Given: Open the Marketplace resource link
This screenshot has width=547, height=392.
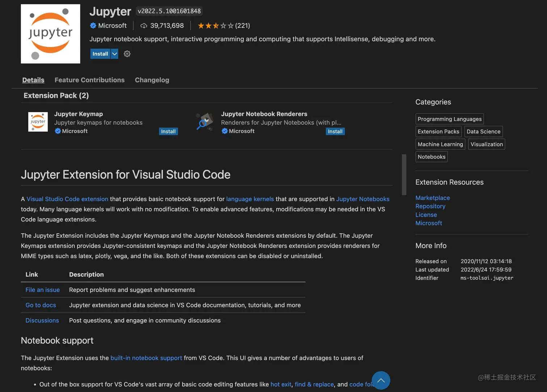Looking at the screenshot, I should click(433, 198).
